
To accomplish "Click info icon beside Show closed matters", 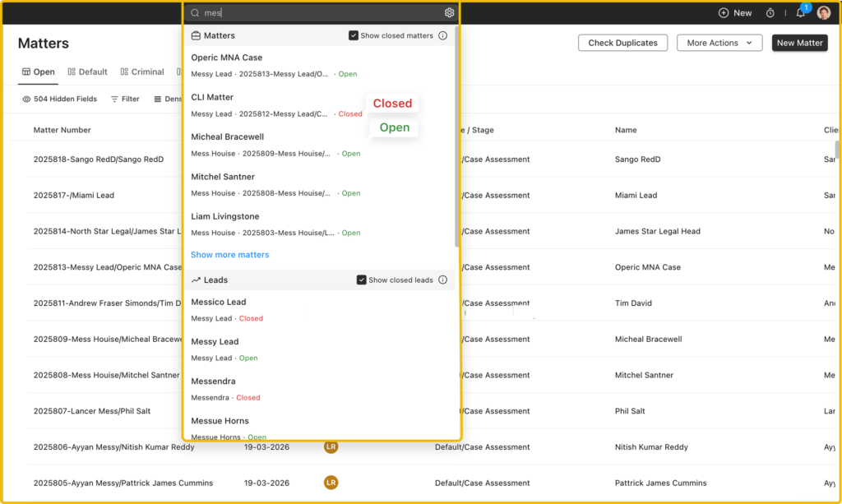I will (x=442, y=36).
